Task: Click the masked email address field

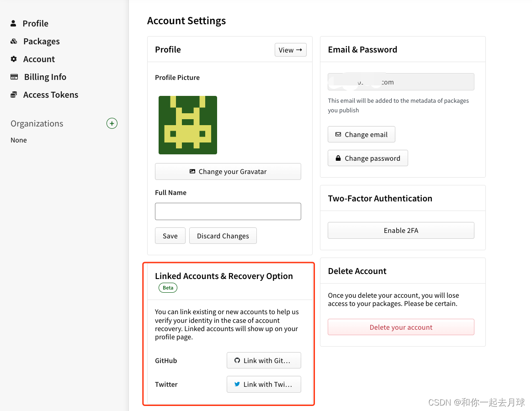Action: tap(401, 82)
